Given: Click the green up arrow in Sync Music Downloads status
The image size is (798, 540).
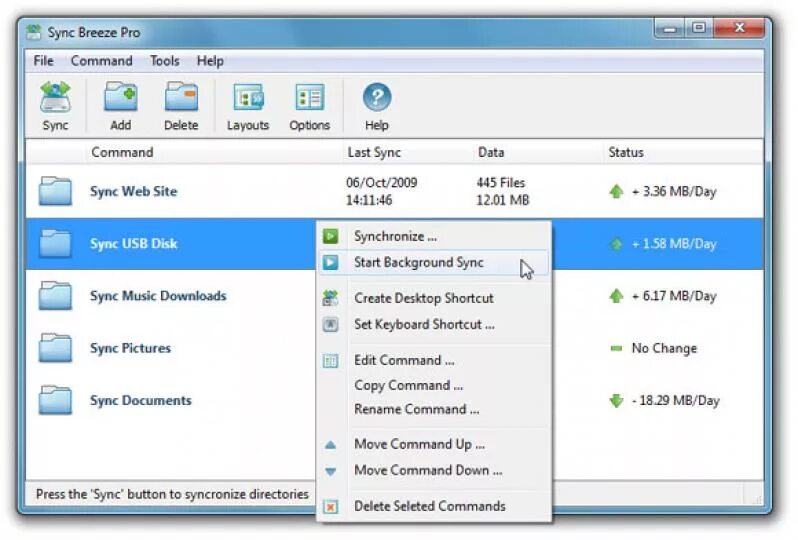Looking at the screenshot, I should [x=616, y=296].
